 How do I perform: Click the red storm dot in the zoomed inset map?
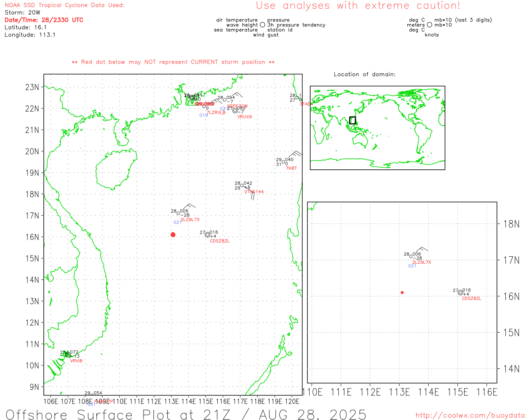point(402,292)
